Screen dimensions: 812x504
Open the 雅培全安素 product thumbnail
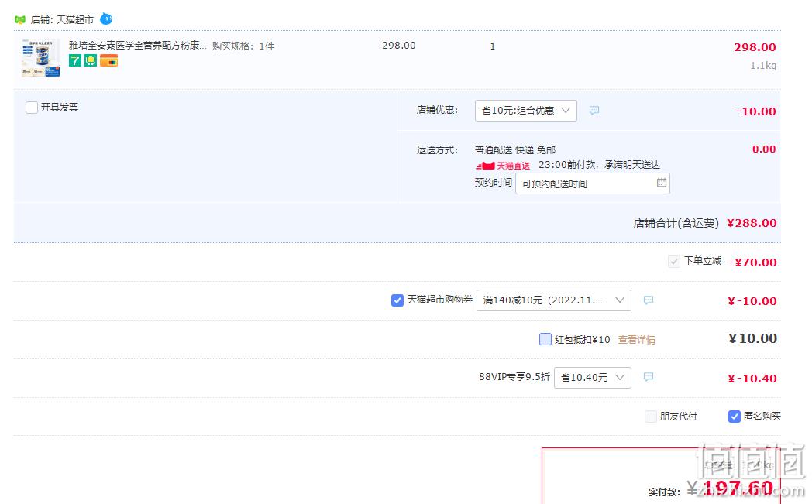click(41, 58)
